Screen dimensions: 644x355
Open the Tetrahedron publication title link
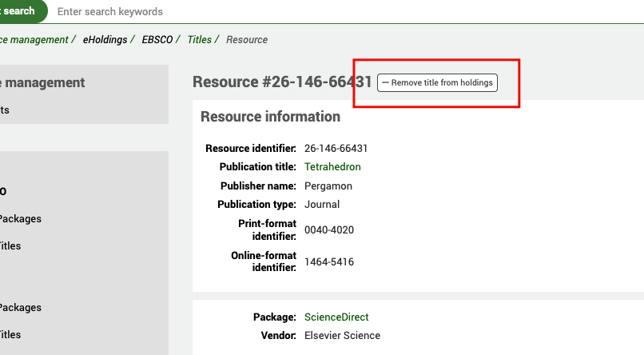332,167
